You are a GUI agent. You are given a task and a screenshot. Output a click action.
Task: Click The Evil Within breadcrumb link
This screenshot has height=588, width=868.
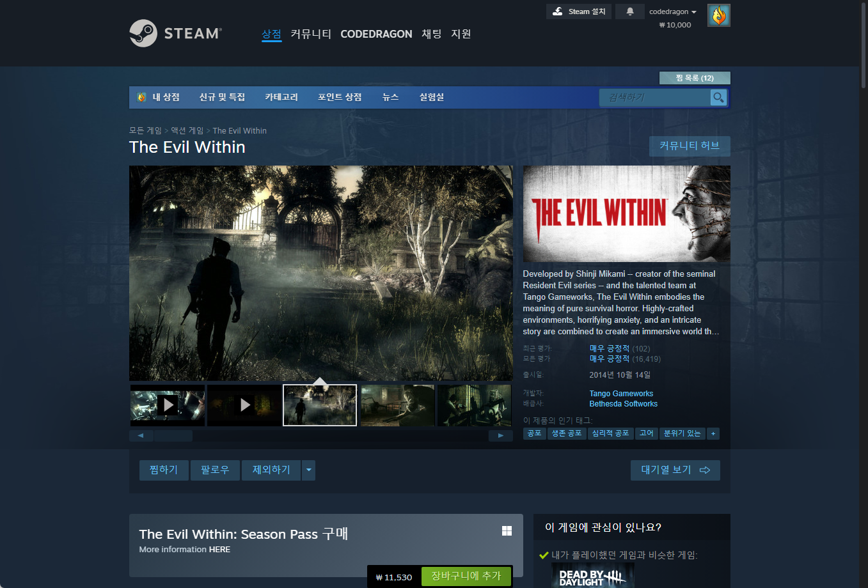(x=240, y=130)
